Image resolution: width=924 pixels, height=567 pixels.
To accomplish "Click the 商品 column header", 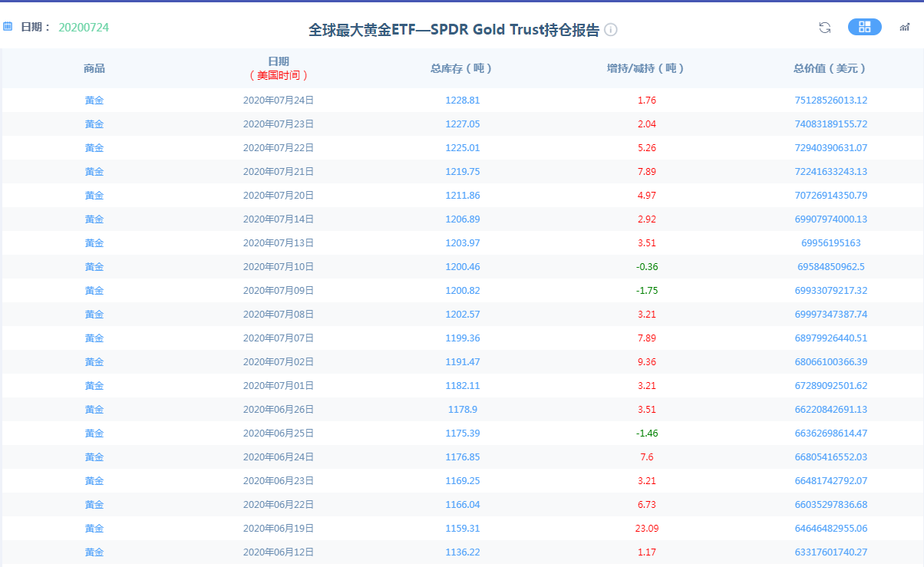I will click(x=94, y=68).
